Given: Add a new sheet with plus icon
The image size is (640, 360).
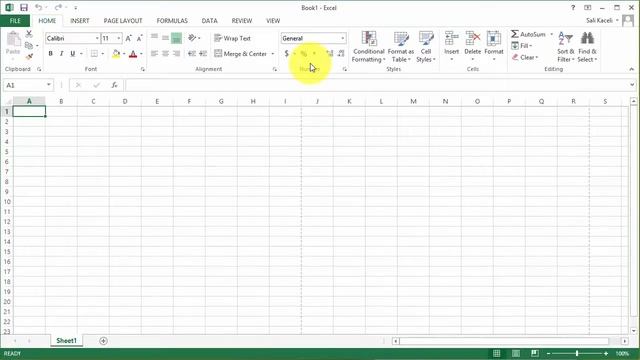Looking at the screenshot, I should (103, 341).
